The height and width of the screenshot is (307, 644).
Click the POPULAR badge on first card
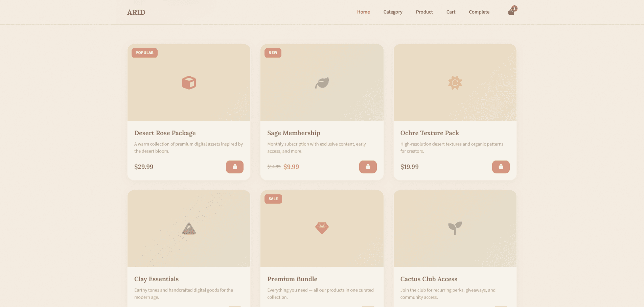click(144, 53)
